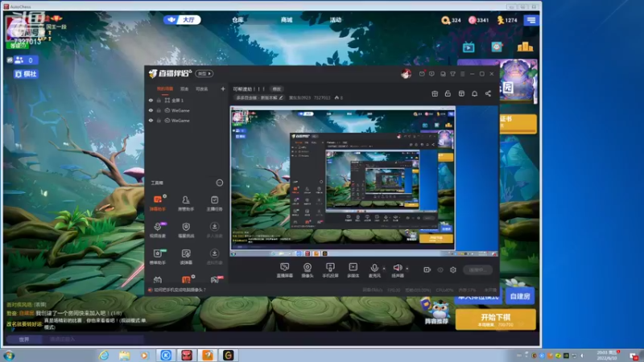The height and width of the screenshot is (362, 644).
Task: Open the orange tool in toolbox bottom row
Action: [186, 280]
